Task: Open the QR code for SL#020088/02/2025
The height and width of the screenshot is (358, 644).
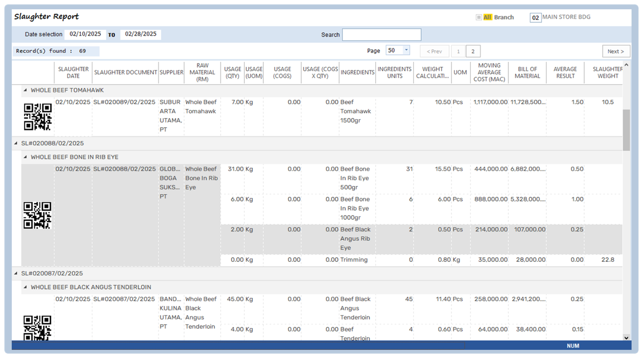Action: pyautogui.click(x=37, y=215)
